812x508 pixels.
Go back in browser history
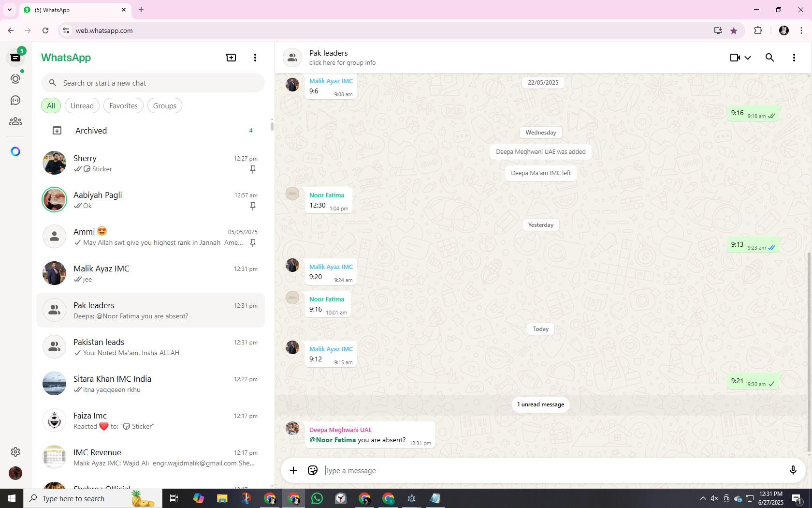(11, 30)
